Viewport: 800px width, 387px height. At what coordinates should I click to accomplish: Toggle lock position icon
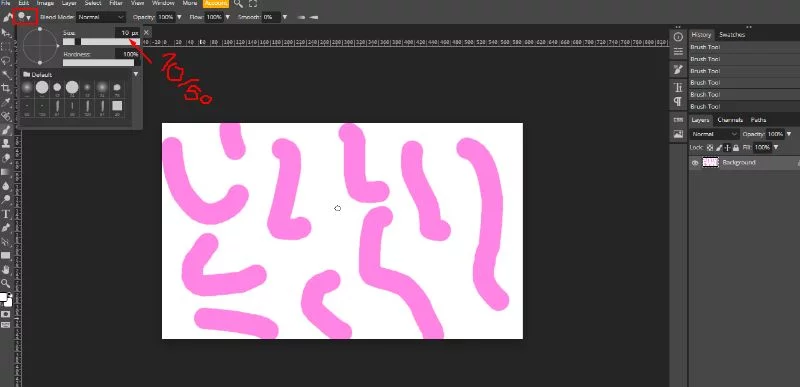point(728,147)
